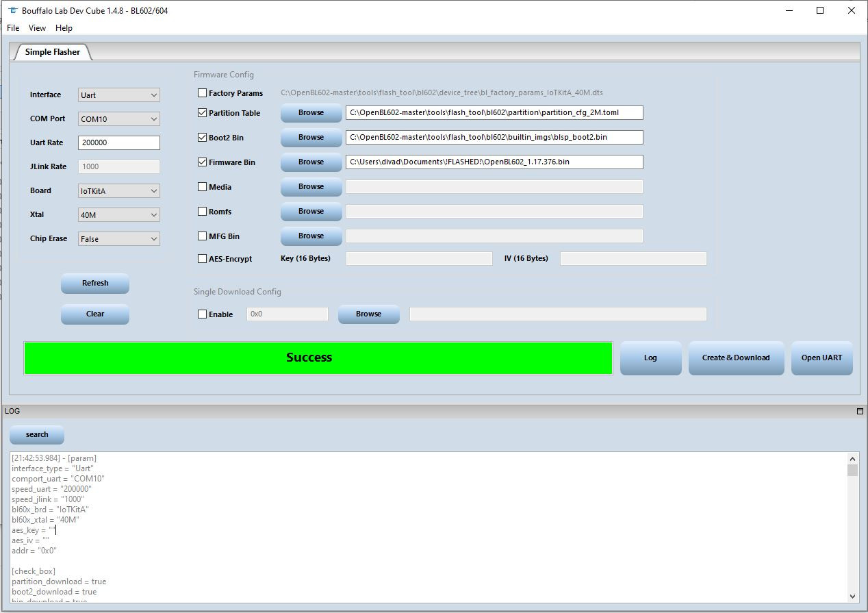Click log line speed_uart = "200000"

point(51,489)
